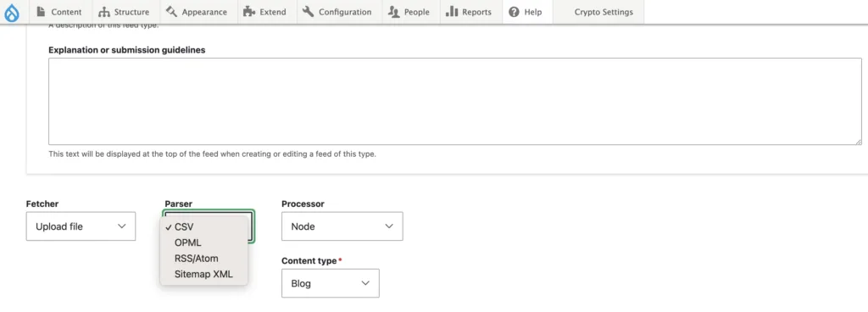Open Crypto Settings in the toolbar
This screenshot has width=868, height=312.
[x=604, y=12]
